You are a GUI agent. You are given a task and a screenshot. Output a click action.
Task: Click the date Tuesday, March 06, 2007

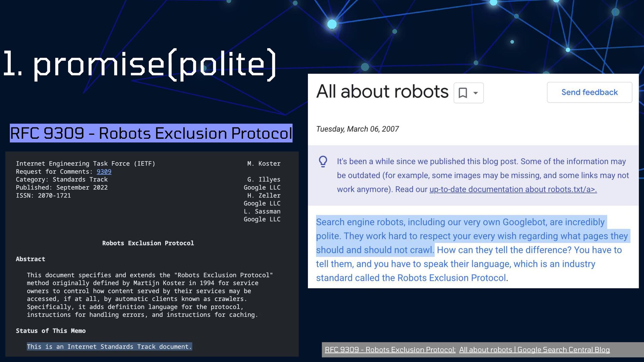pyautogui.click(x=358, y=129)
